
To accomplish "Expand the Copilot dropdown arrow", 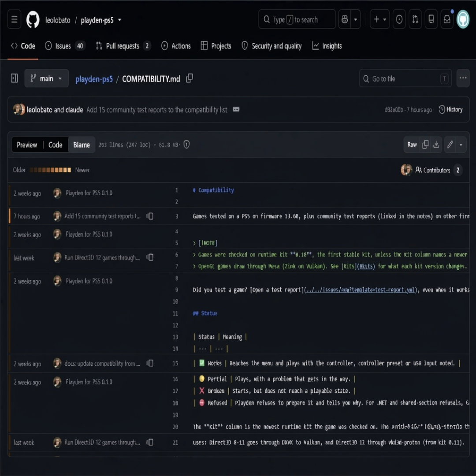I will tap(356, 19).
